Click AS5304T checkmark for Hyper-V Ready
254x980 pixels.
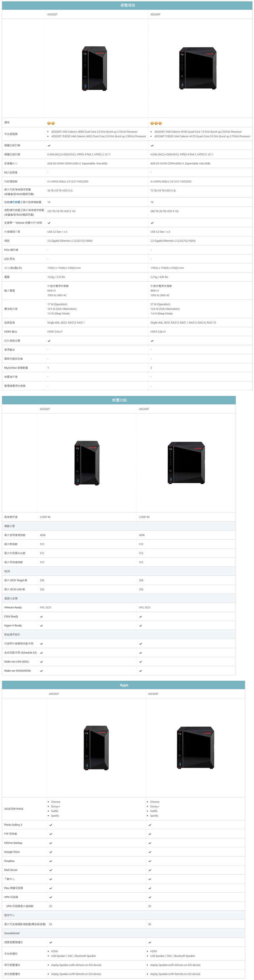(141, 625)
